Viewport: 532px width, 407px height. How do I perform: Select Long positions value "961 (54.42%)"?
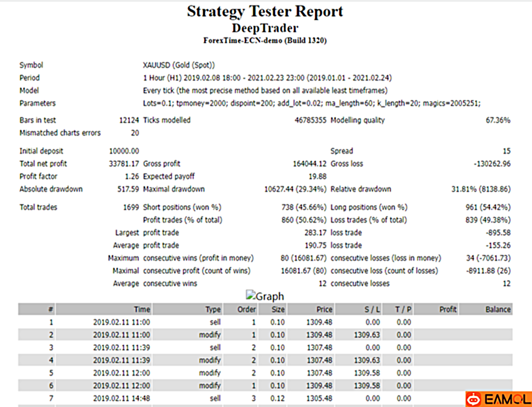pos(488,208)
